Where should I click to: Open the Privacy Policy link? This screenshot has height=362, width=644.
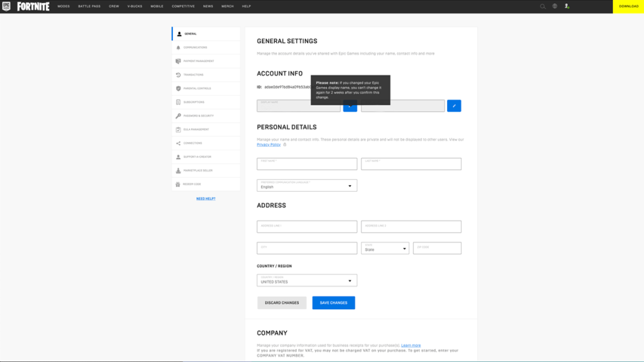click(268, 145)
